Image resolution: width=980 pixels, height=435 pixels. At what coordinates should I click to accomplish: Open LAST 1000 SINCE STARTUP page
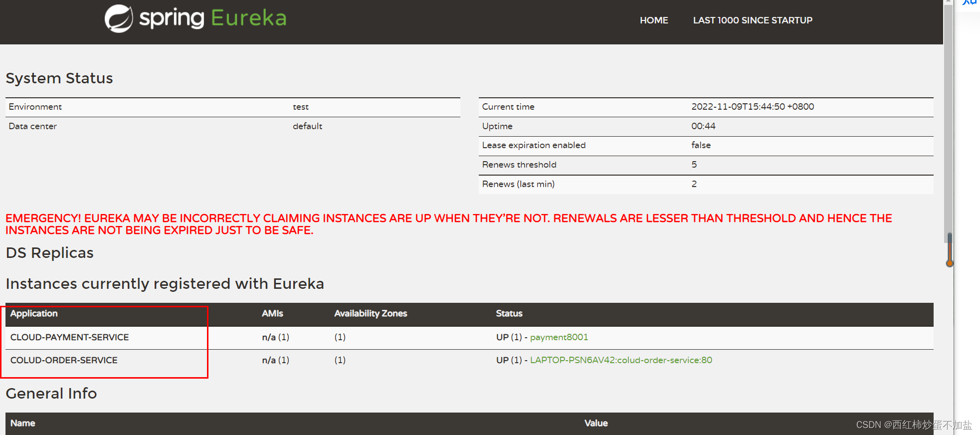753,20
